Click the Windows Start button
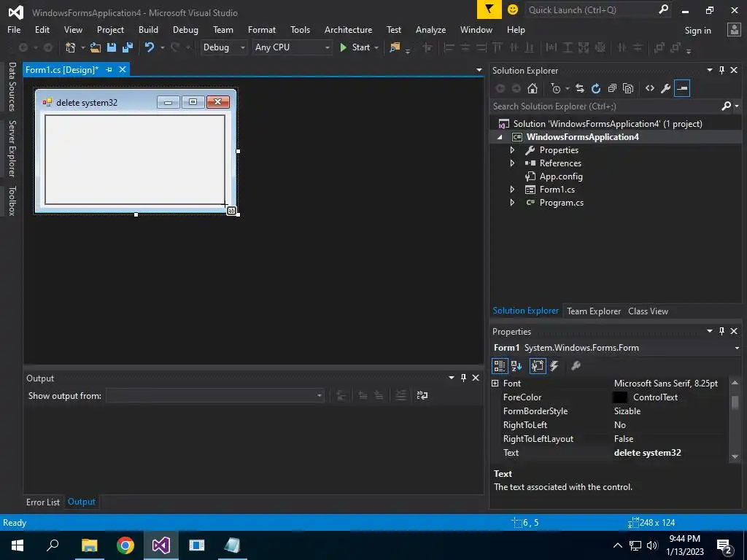Viewport: 747px width, 560px height. pos(18,545)
